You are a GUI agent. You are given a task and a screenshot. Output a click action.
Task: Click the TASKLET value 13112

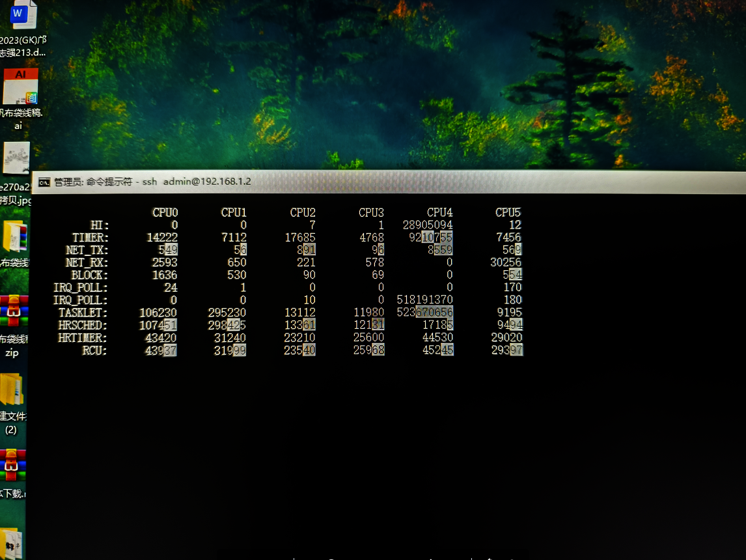click(x=299, y=312)
